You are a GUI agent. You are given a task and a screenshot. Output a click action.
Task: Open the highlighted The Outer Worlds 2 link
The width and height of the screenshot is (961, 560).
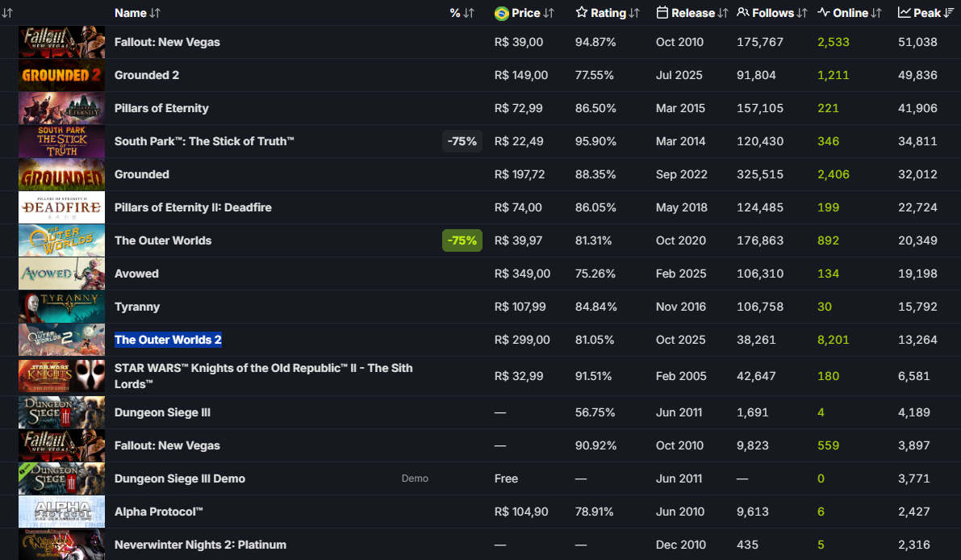coord(168,340)
